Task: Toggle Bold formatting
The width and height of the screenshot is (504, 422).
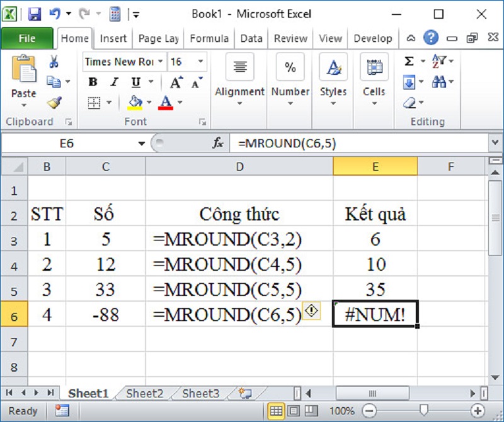Action: click(x=93, y=83)
